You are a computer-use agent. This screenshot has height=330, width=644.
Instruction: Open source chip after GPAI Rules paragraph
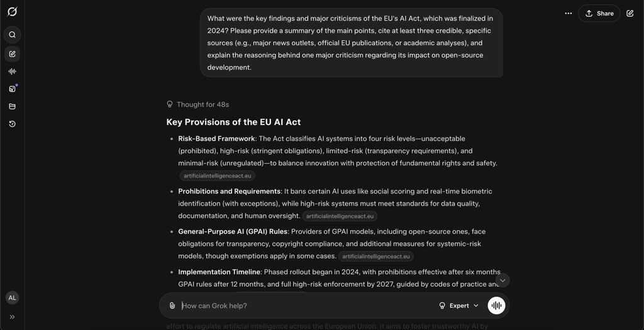click(x=376, y=256)
